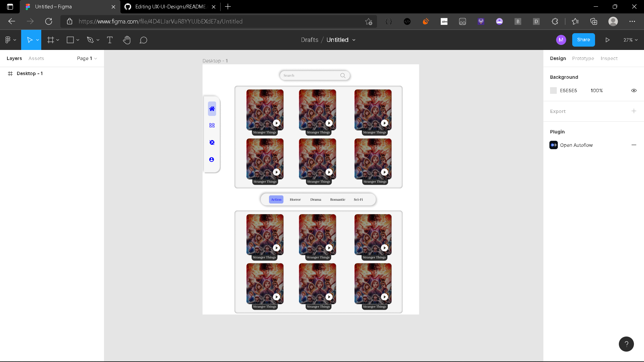Select the Pen tool
Viewport: 644px width, 362px height.
tap(91, 40)
